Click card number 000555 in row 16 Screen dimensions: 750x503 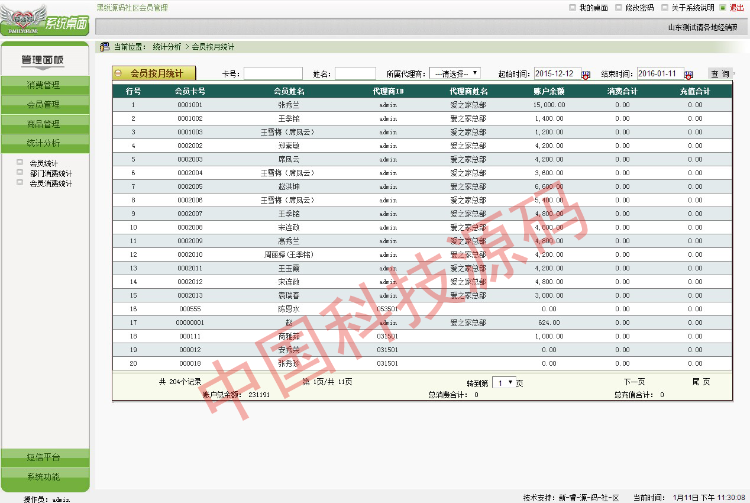coord(189,309)
